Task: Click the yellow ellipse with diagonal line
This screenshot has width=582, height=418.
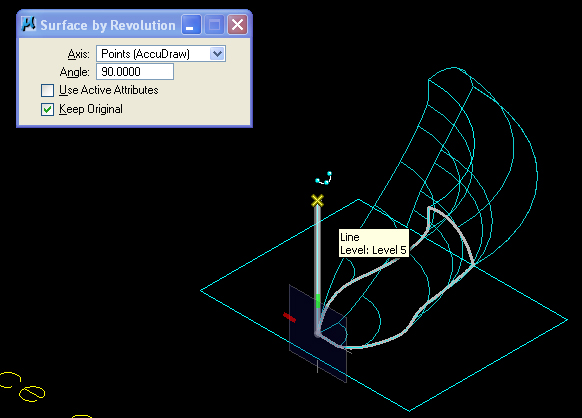Action: [32, 393]
